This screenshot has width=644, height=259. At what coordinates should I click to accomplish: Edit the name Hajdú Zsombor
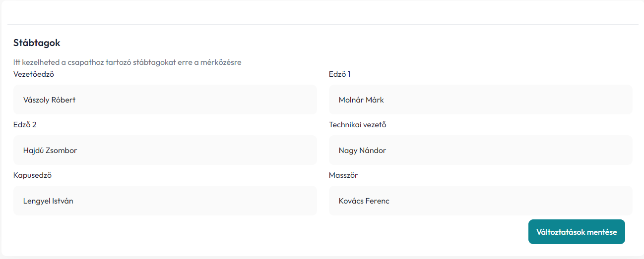(165, 150)
